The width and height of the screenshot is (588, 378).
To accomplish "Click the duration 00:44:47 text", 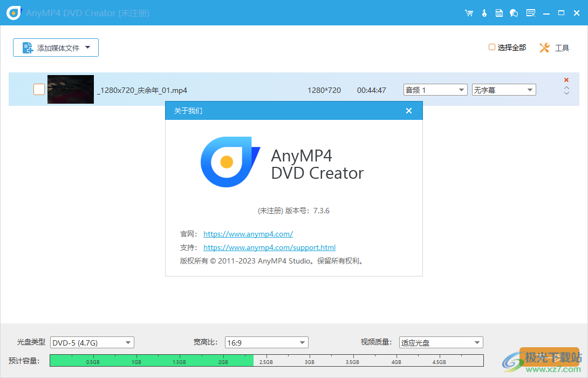I will 371,90.
